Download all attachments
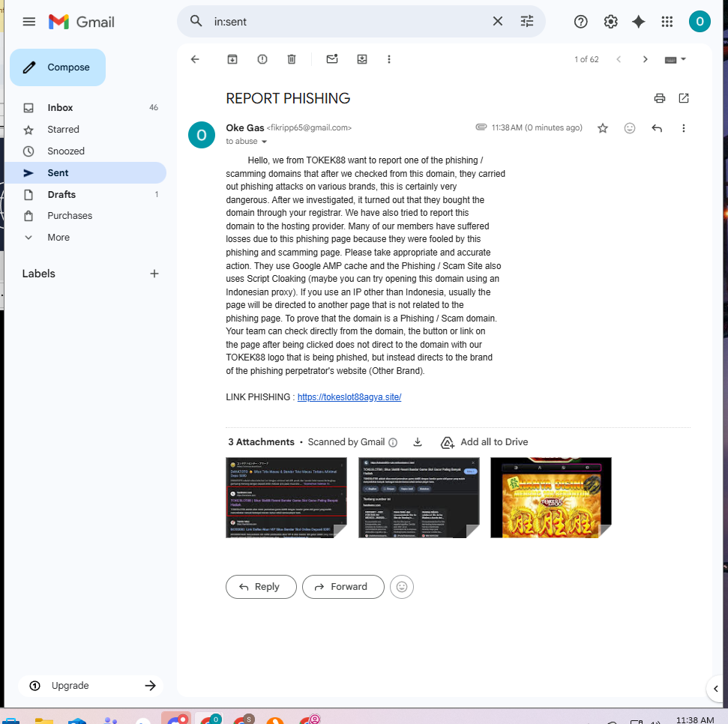The height and width of the screenshot is (724, 728). click(x=418, y=442)
